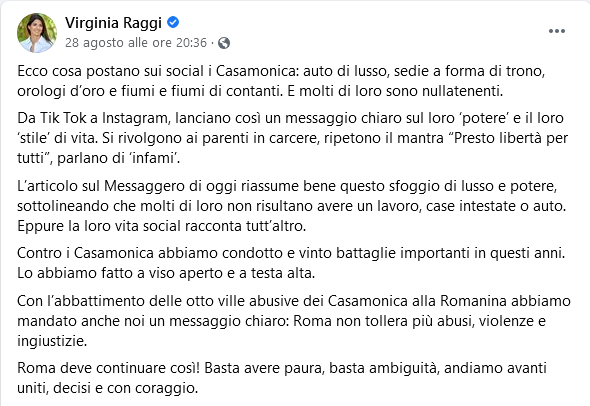Click the paragraph starting 'Contro i Casamonica'
This screenshot has width=590, height=406.
291,263
